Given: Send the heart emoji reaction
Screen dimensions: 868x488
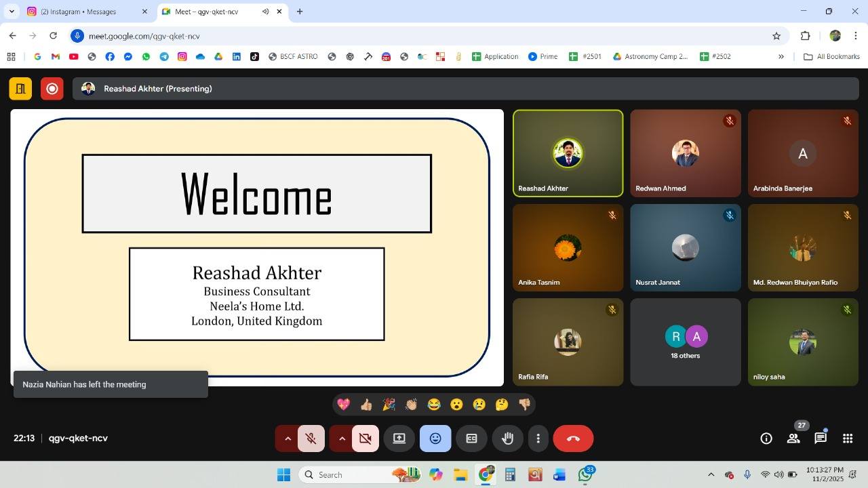Looking at the screenshot, I should click(344, 405).
